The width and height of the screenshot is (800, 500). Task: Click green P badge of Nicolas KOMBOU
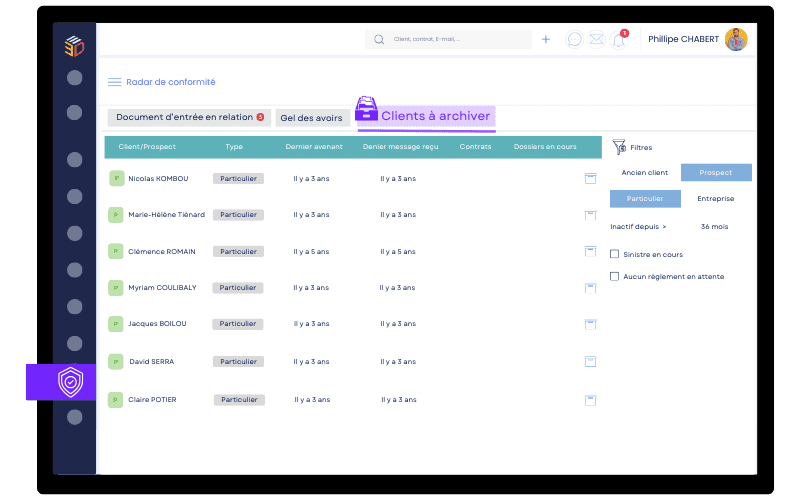click(116, 179)
